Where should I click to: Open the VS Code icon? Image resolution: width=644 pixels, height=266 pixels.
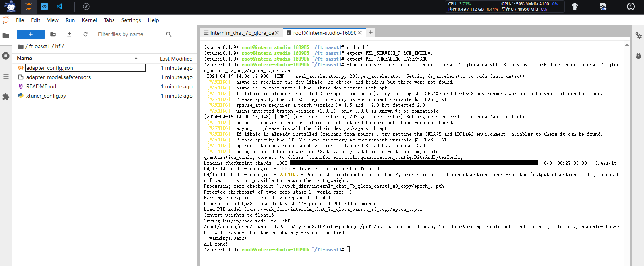click(59, 7)
